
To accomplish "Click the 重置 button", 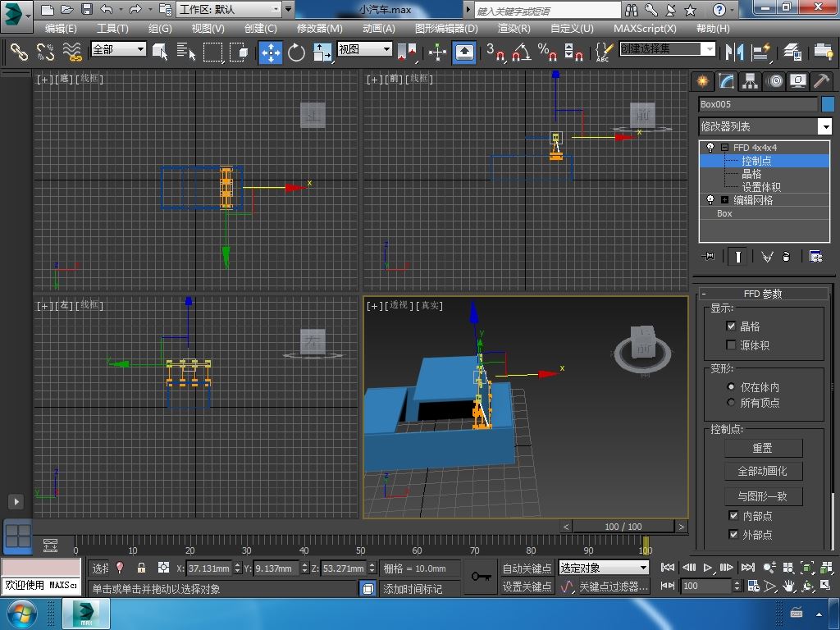I will coord(763,448).
